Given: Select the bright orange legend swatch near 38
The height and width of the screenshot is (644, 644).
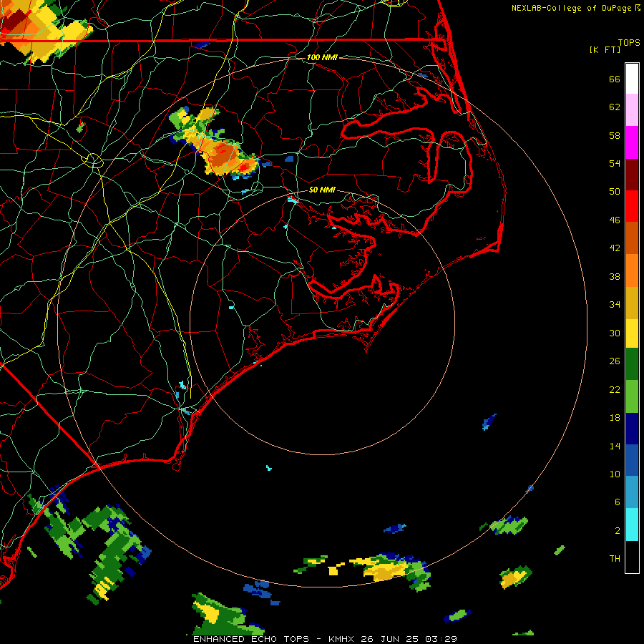Looking at the screenshot, I should [632, 270].
